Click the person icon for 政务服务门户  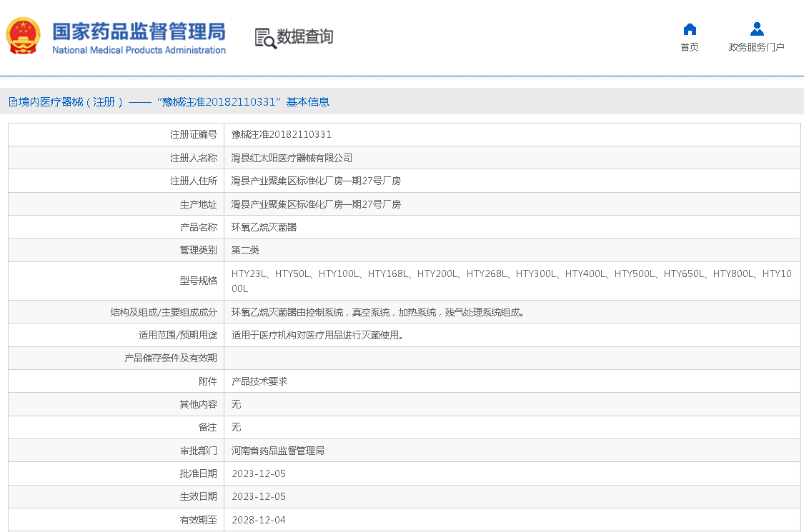[x=757, y=29]
